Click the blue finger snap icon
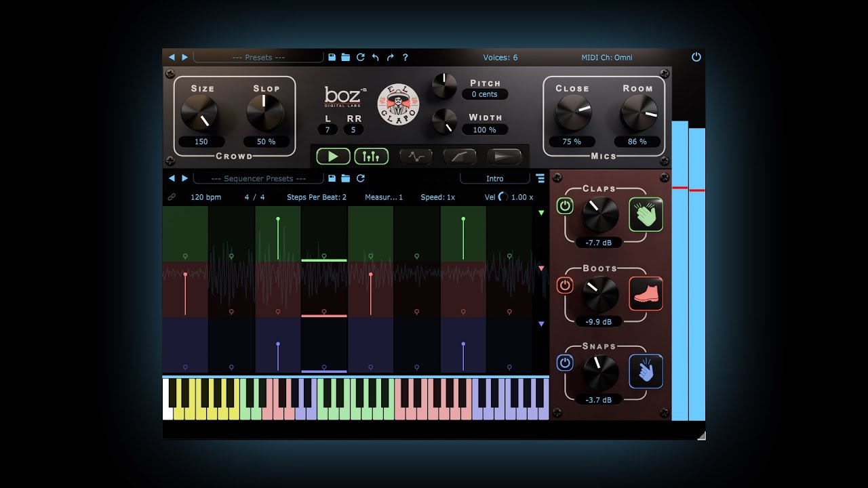Image resolution: width=868 pixels, height=488 pixels. [646, 371]
